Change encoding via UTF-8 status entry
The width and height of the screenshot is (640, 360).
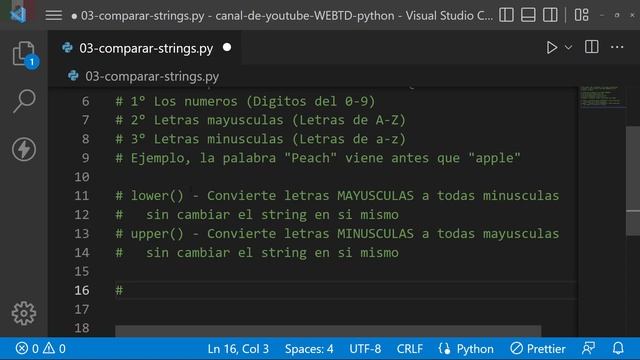[365, 349]
